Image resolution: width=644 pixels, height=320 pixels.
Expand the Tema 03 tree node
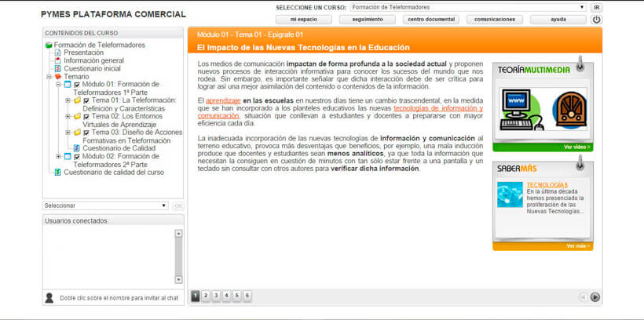68,132
